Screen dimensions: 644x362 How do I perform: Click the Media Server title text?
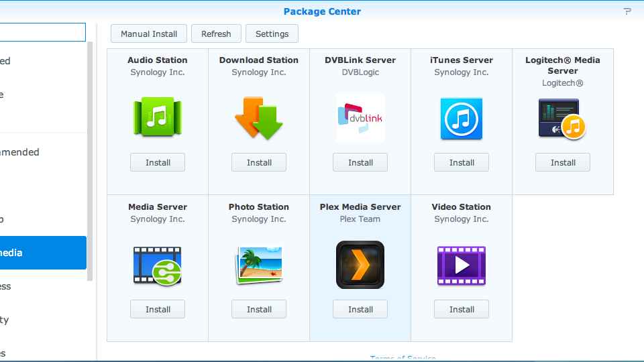tap(158, 207)
